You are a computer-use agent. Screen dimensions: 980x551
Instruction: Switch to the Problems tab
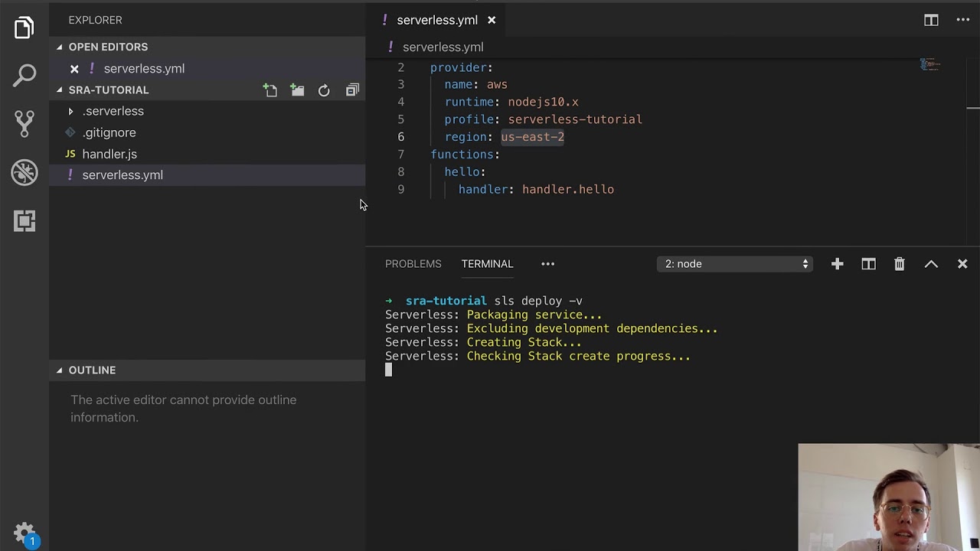[x=413, y=264]
